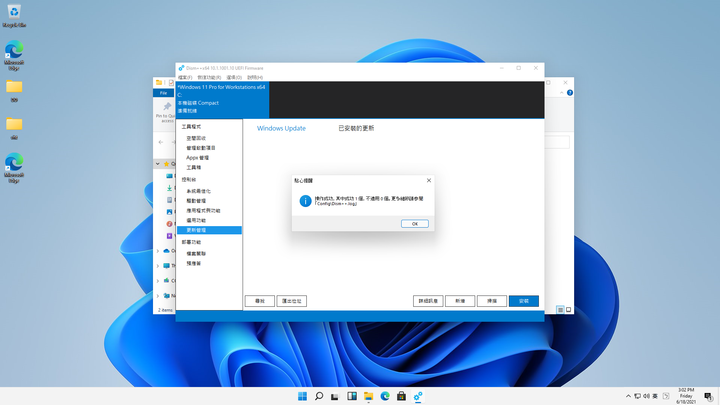
Task: Open Task View from the taskbar
Action: (335, 396)
